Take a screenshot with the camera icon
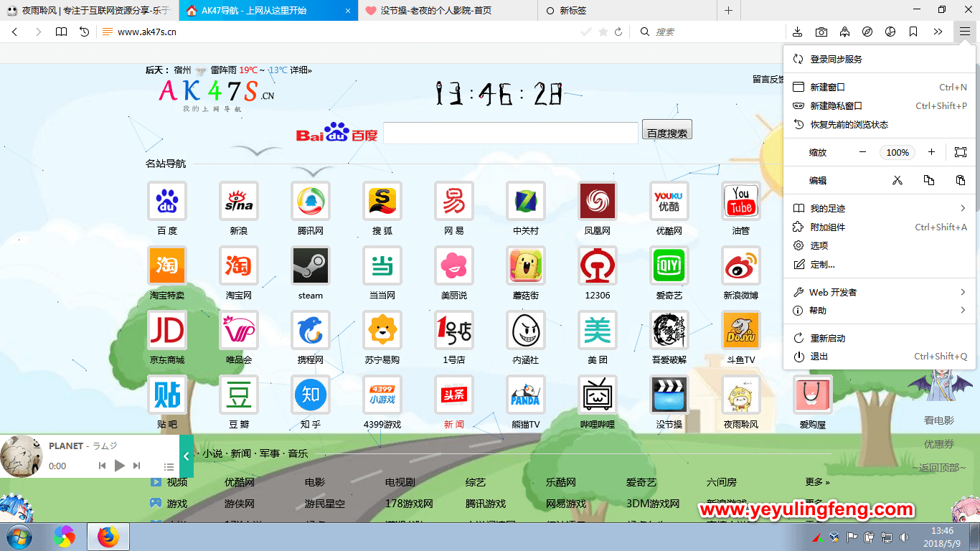This screenshot has height=551, width=980. coord(821,32)
